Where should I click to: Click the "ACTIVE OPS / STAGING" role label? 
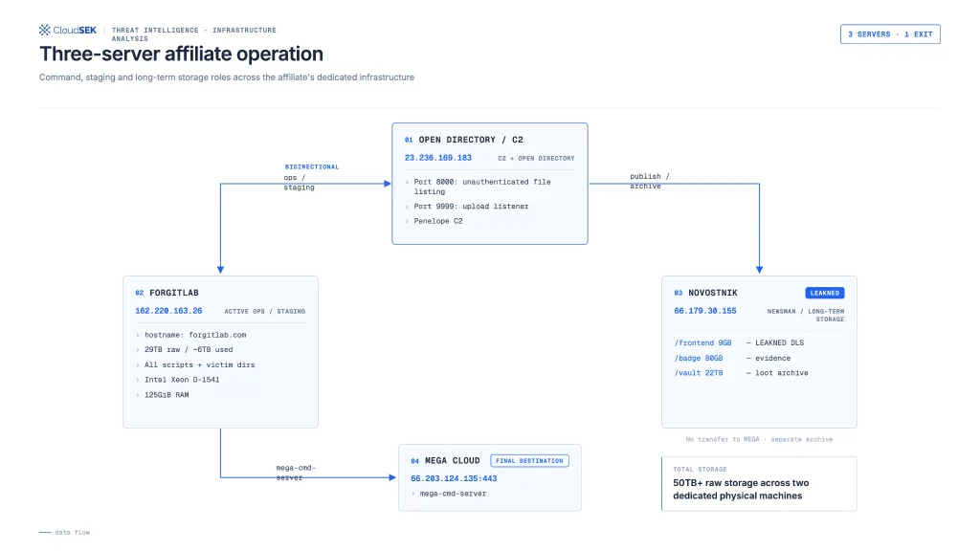pos(265,311)
